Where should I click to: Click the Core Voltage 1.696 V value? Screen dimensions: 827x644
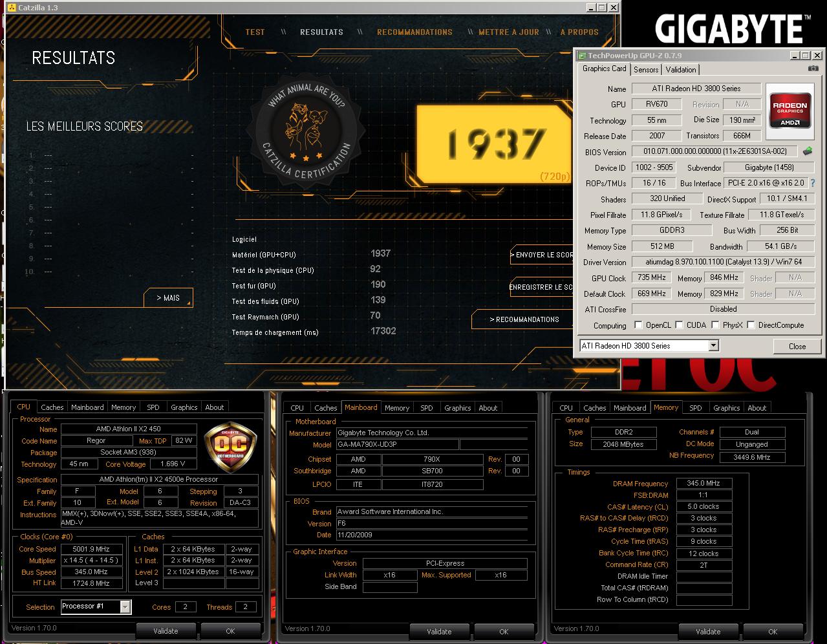point(173,464)
